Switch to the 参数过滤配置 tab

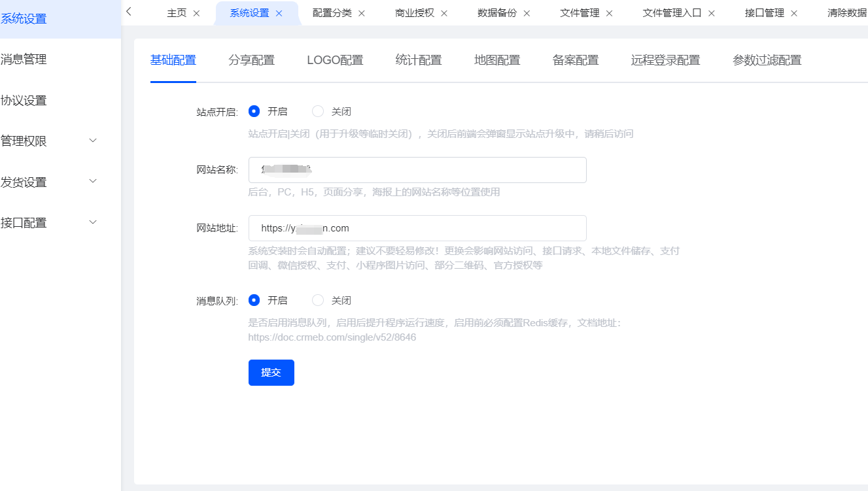(767, 60)
